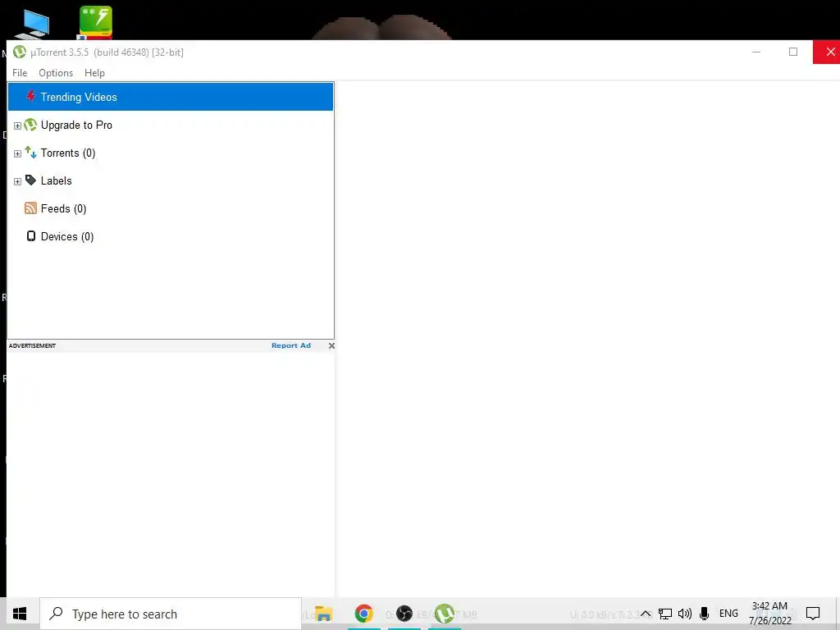This screenshot has width=840, height=630.
Task: Select the Upgrade to Pro entry
Action: click(76, 125)
